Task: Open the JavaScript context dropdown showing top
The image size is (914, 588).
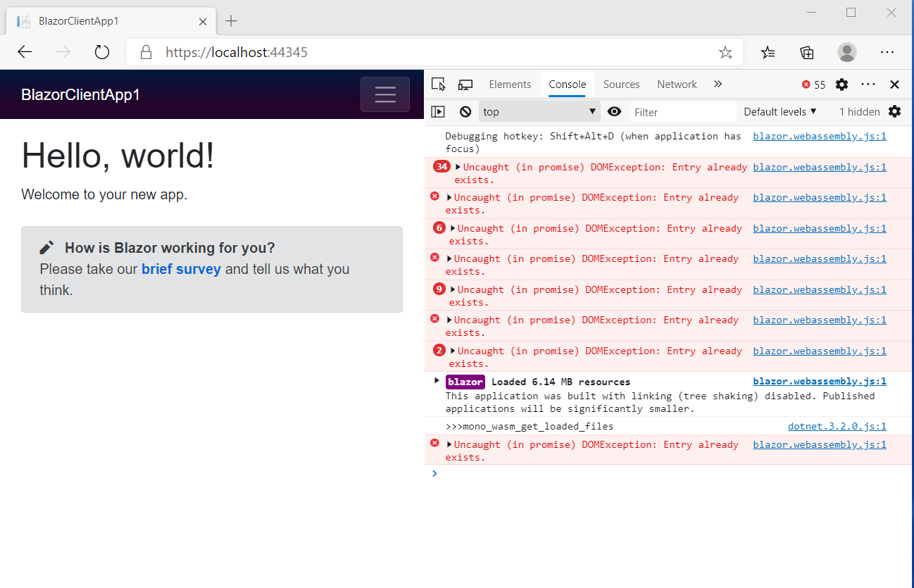Action: pos(539,111)
